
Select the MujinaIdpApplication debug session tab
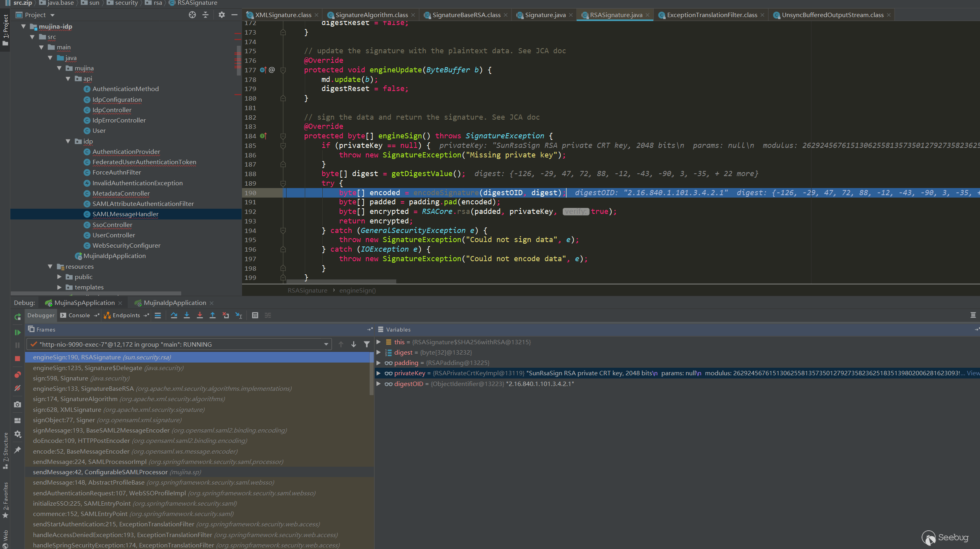174,303
